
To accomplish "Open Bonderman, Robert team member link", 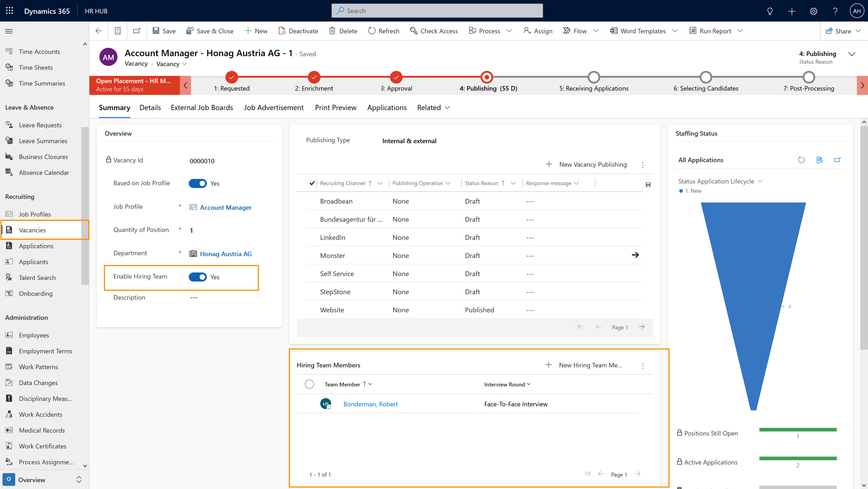I will click(370, 404).
